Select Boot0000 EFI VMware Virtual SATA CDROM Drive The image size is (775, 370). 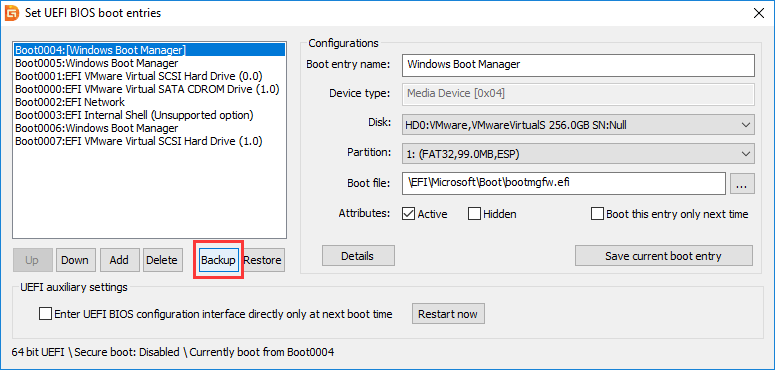coord(149,89)
